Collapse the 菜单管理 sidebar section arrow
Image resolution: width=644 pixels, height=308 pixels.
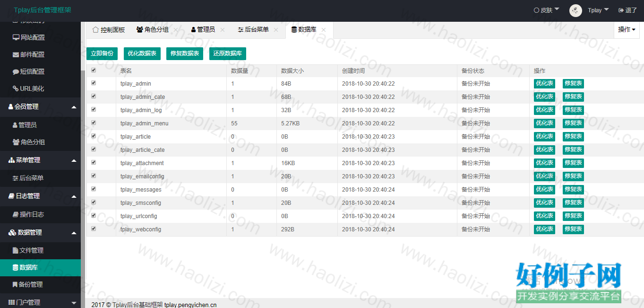[x=74, y=161]
